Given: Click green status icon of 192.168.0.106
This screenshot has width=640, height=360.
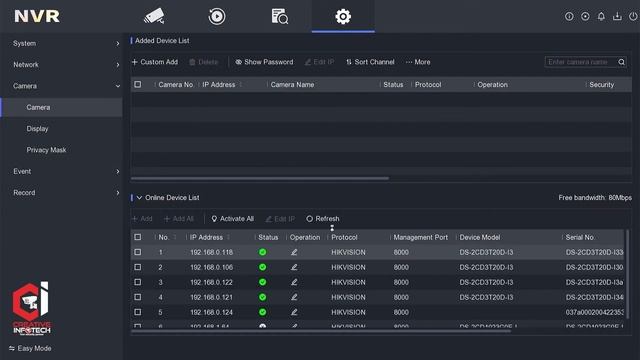Looking at the screenshot, I should (262, 267).
